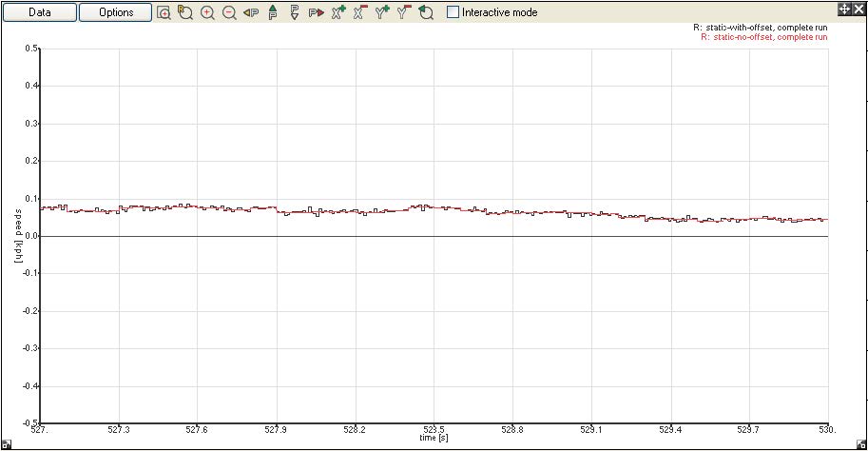
Task: Select the static-with-offset legend entry
Action: 760,28
